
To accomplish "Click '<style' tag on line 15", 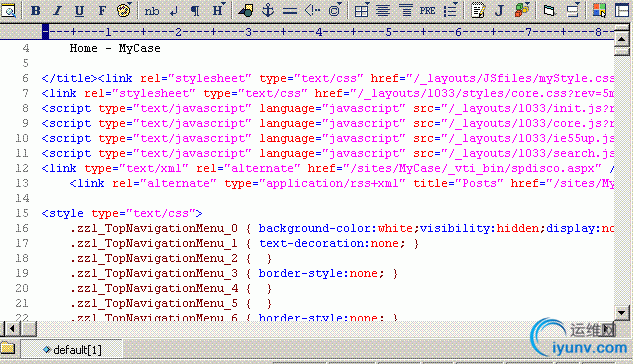I will coord(63,213).
